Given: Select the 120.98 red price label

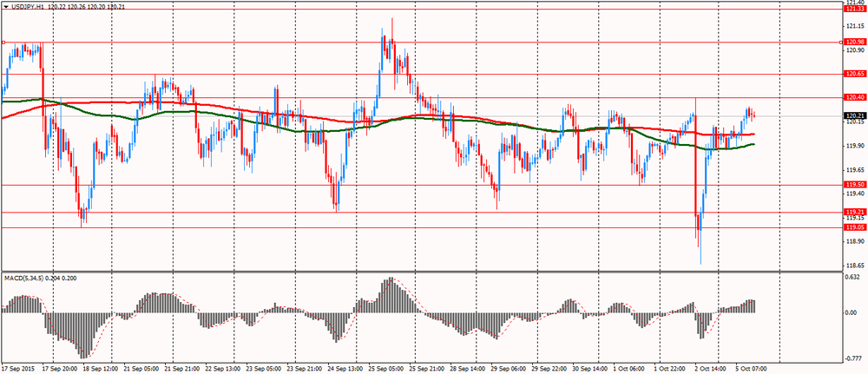Looking at the screenshot, I should tap(854, 42).
